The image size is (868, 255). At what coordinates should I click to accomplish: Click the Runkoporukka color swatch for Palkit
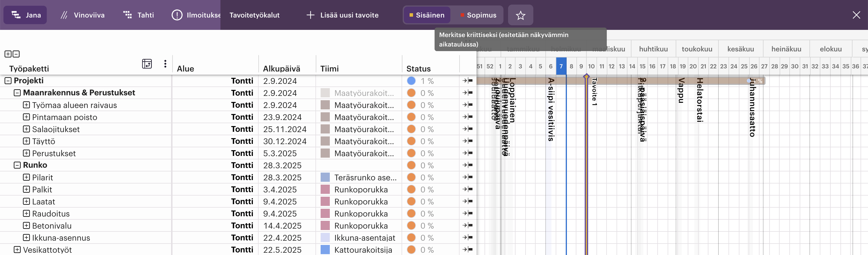point(325,189)
